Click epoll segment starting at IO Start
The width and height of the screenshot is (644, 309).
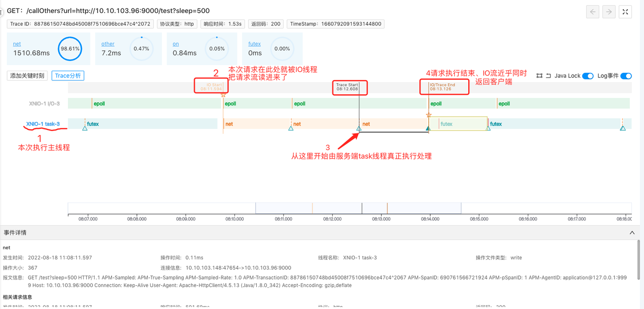pos(257,103)
